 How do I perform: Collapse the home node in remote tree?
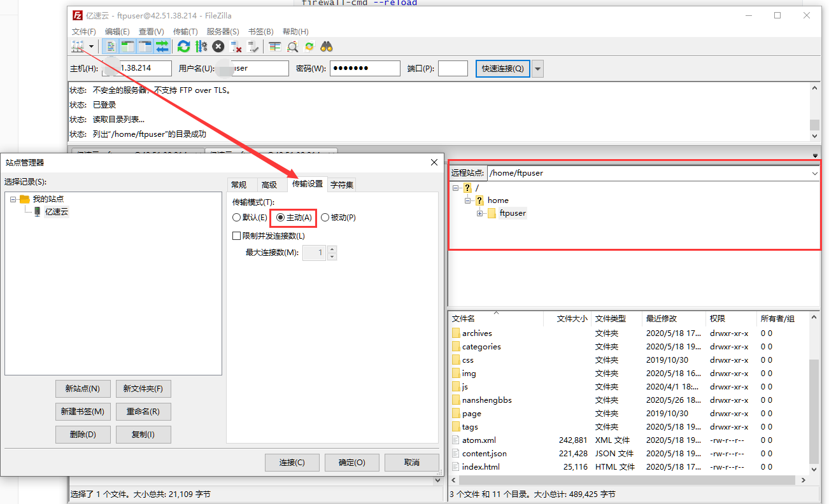(x=468, y=200)
